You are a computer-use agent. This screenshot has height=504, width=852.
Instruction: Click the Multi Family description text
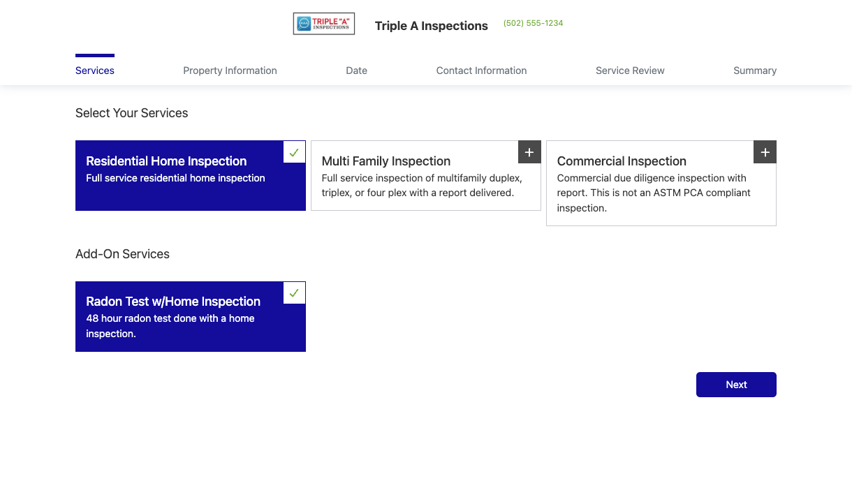pos(422,186)
